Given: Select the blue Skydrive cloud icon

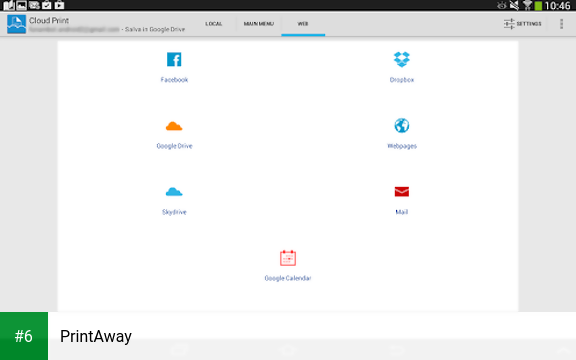Looking at the screenshot, I should click(174, 192).
